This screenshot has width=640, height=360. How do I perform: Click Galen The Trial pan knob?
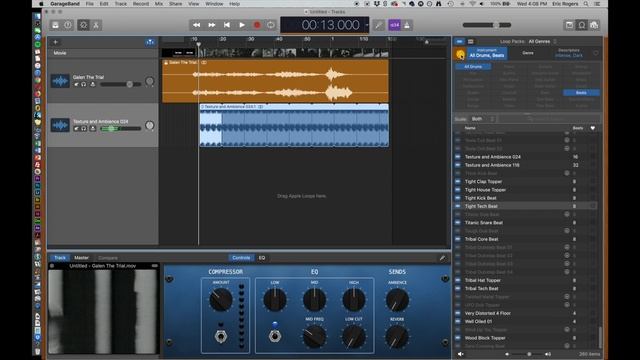point(150,81)
